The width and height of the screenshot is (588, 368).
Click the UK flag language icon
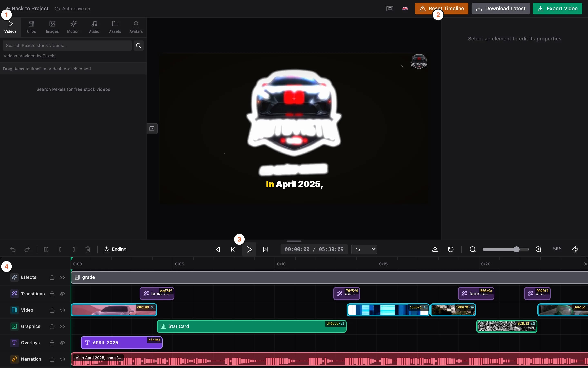[405, 9]
